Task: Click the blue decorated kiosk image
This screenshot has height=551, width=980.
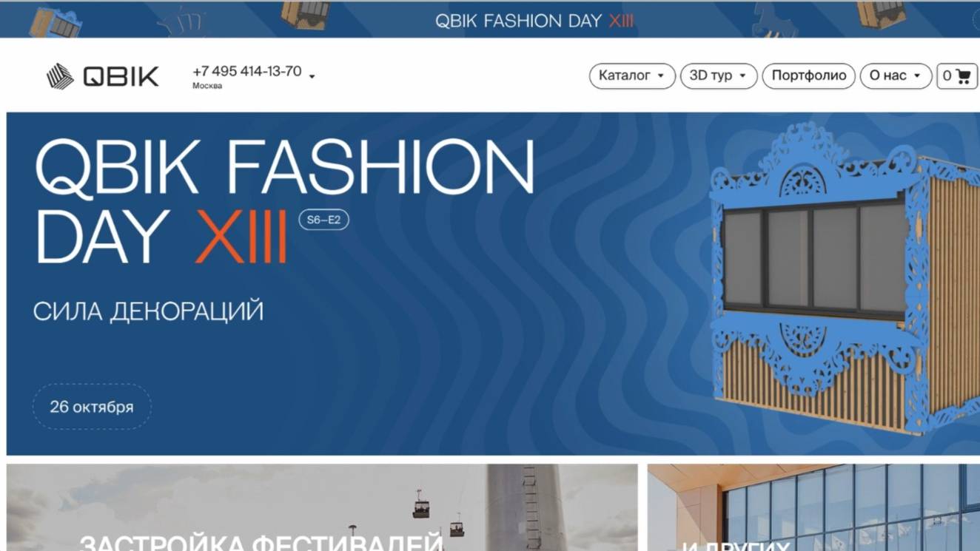Action: (844, 277)
